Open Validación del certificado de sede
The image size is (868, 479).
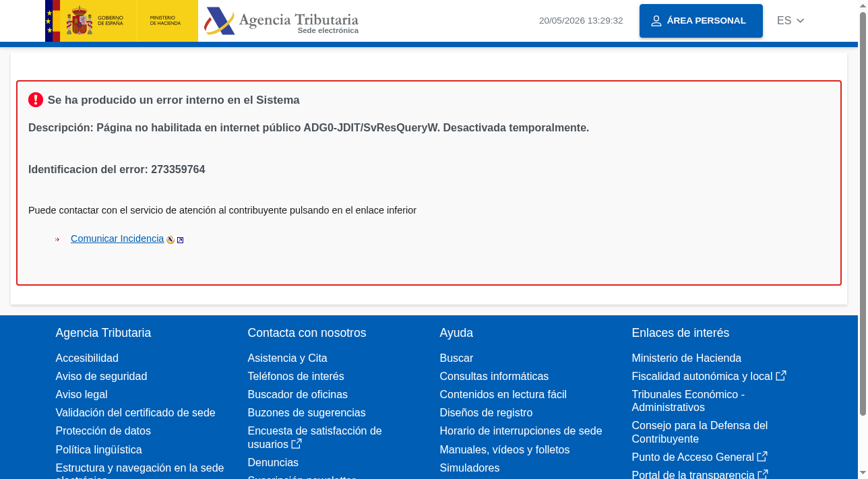click(x=135, y=413)
